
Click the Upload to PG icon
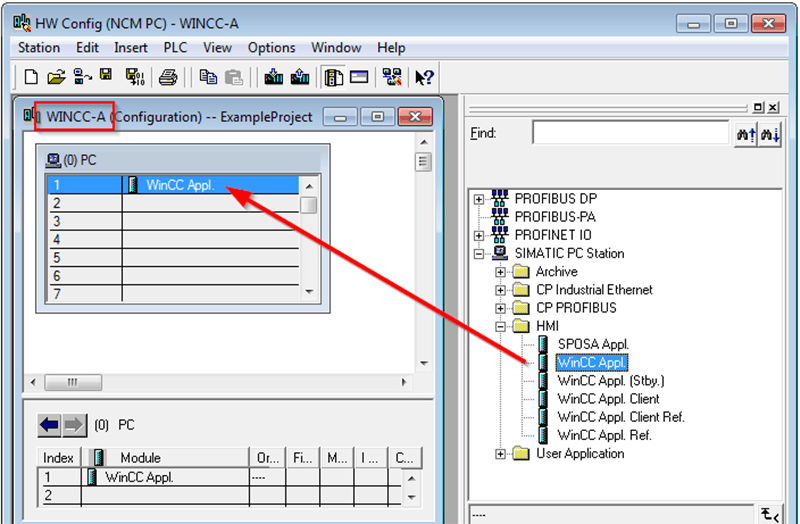300,77
